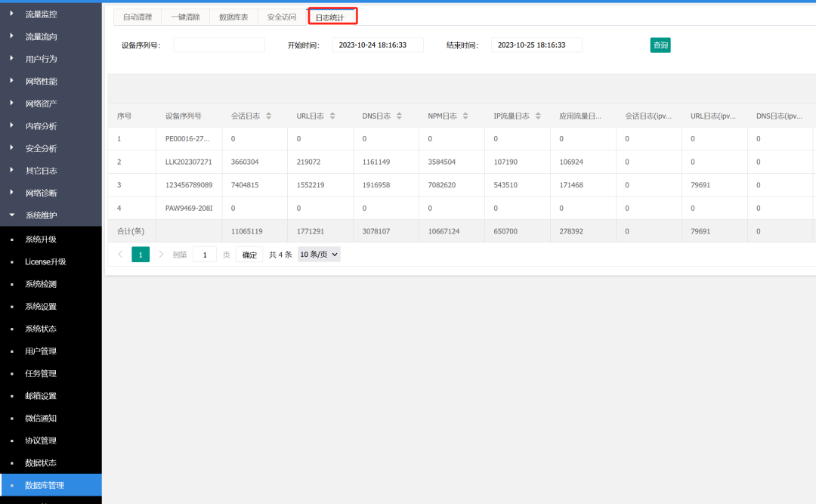This screenshot has height=504, width=816.
Task: Click device serial PAW9469-208I cell
Action: pos(189,209)
